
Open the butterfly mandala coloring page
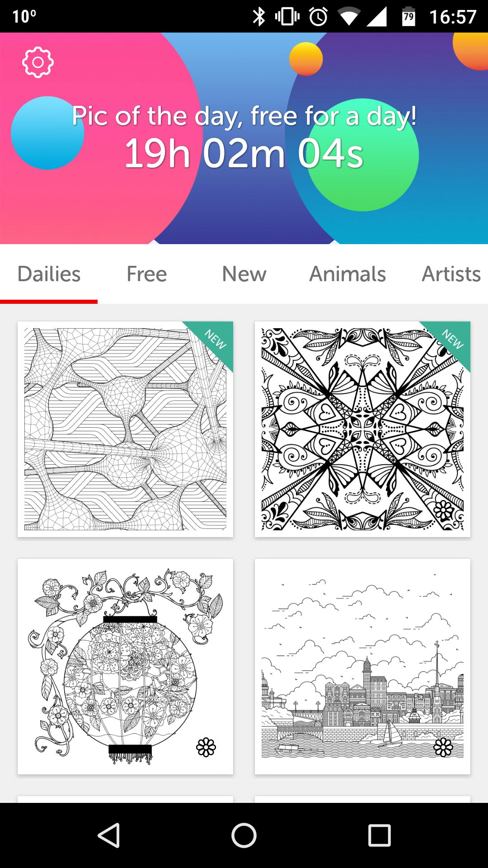point(362,429)
